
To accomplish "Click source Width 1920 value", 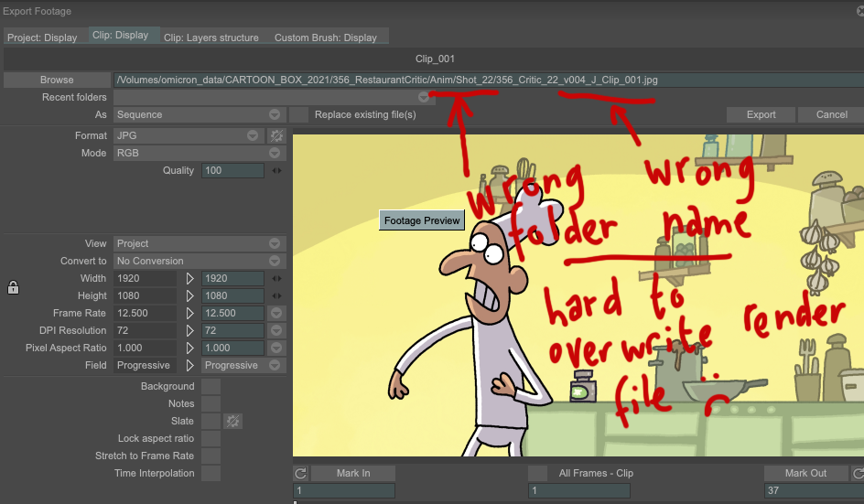I will [145, 279].
